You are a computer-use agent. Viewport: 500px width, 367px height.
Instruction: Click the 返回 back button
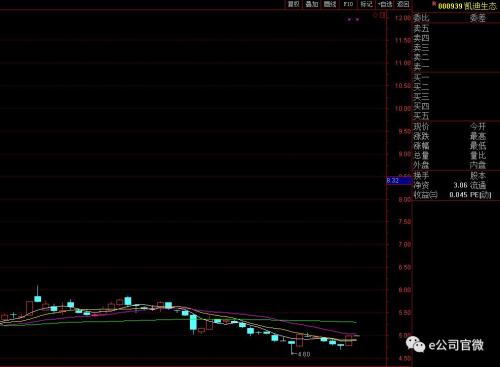point(403,4)
